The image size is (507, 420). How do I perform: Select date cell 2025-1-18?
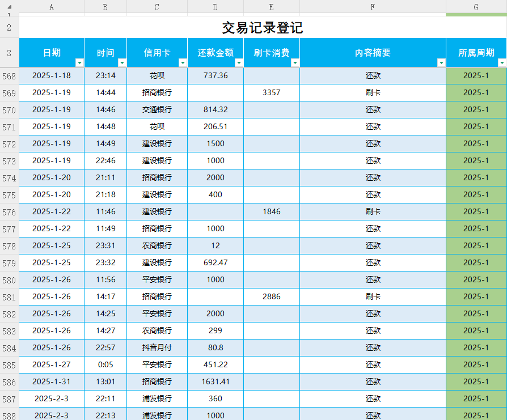click(x=52, y=76)
